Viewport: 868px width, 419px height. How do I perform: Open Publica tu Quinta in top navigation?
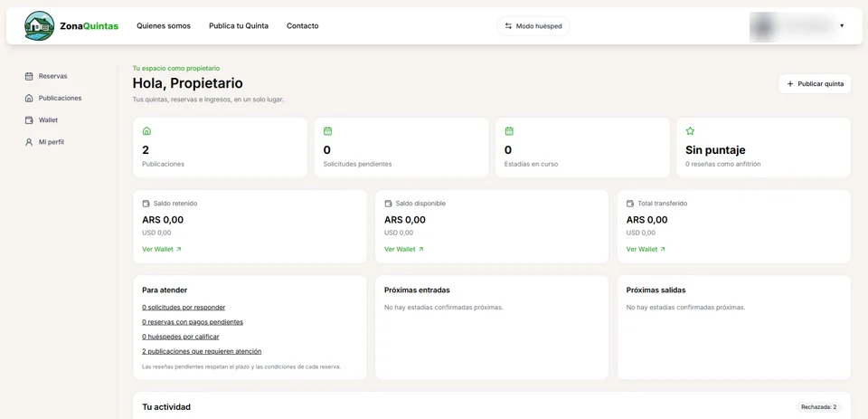[x=239, y=26]
